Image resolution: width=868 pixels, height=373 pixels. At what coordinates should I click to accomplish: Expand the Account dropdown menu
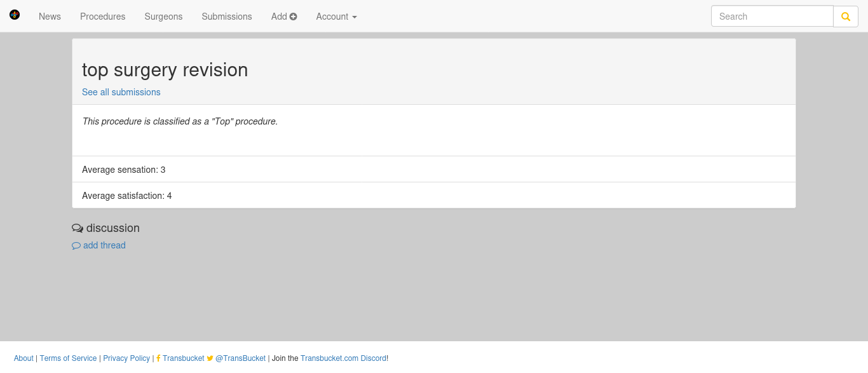point(336,17)
